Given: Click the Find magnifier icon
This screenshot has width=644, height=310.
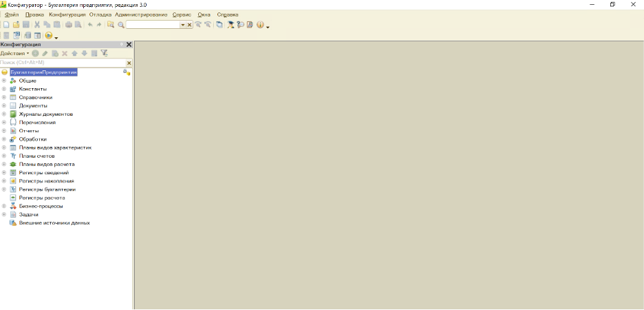Looking at the screenshot, I should pyautogui.click(x=121, y=25).
